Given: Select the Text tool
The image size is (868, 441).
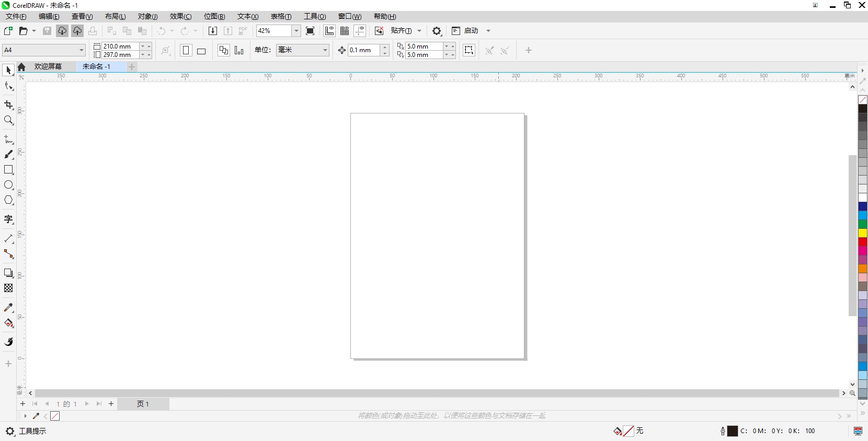Looking at the screenshot, I should (8, 219).
